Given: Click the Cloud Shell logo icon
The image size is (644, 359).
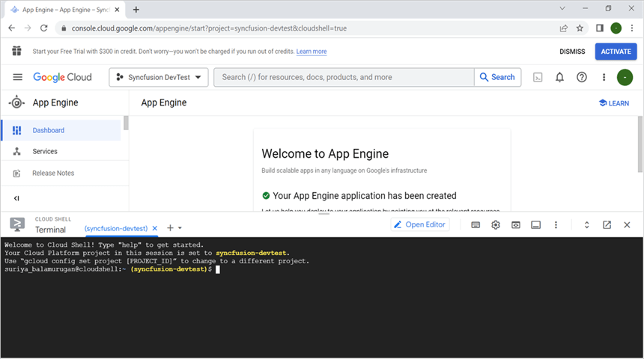Looking at the screenshot, I should [x=17, y=224].
